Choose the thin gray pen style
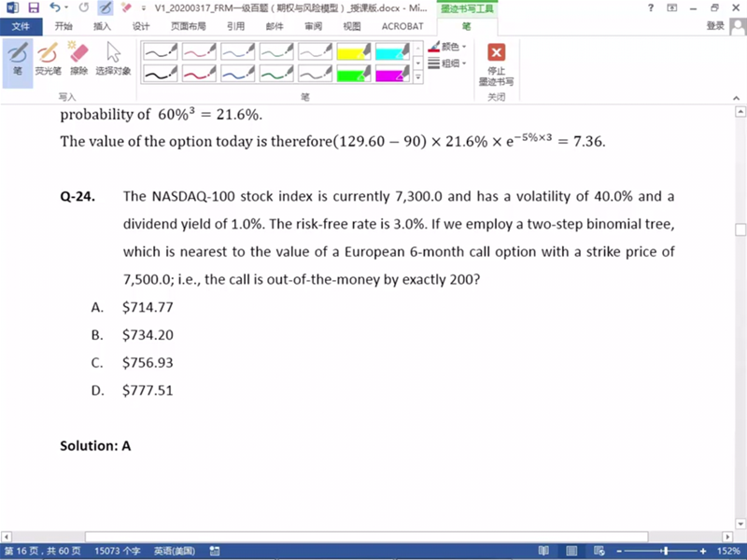The height and width of the screenshot is (560, 747). [x=315, y=51]
